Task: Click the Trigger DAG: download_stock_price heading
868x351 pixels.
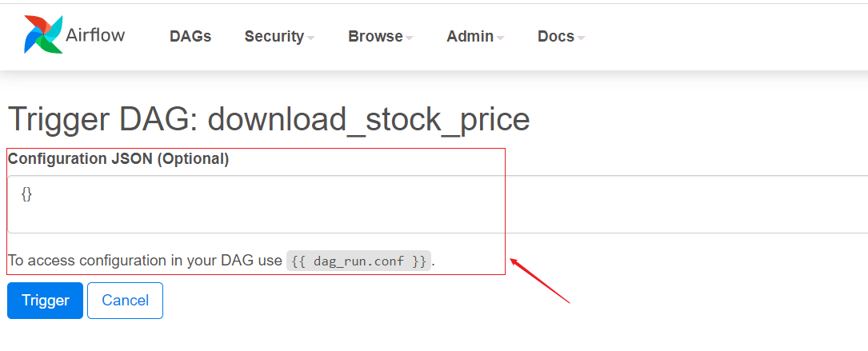Action: coord(269,120)
